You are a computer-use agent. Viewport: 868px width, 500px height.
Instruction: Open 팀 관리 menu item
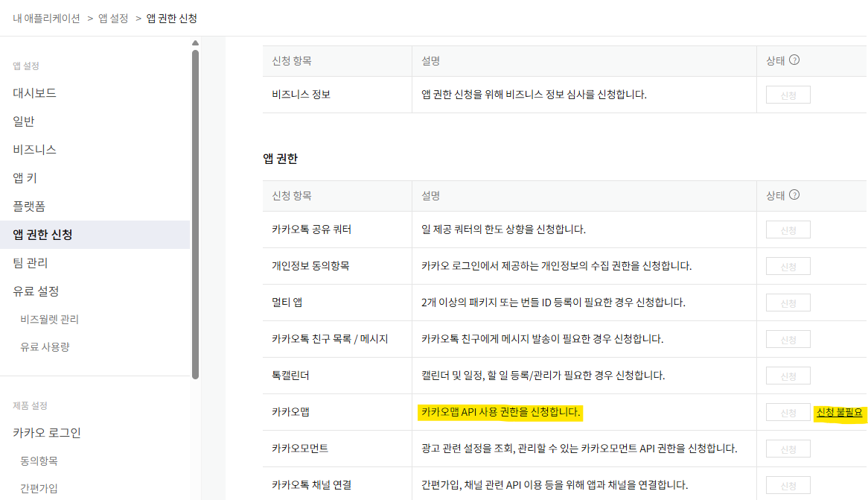(31, 263)
